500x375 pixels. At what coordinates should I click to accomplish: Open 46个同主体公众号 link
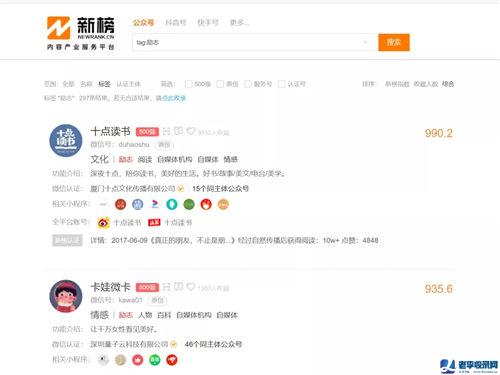pos(213,344)
